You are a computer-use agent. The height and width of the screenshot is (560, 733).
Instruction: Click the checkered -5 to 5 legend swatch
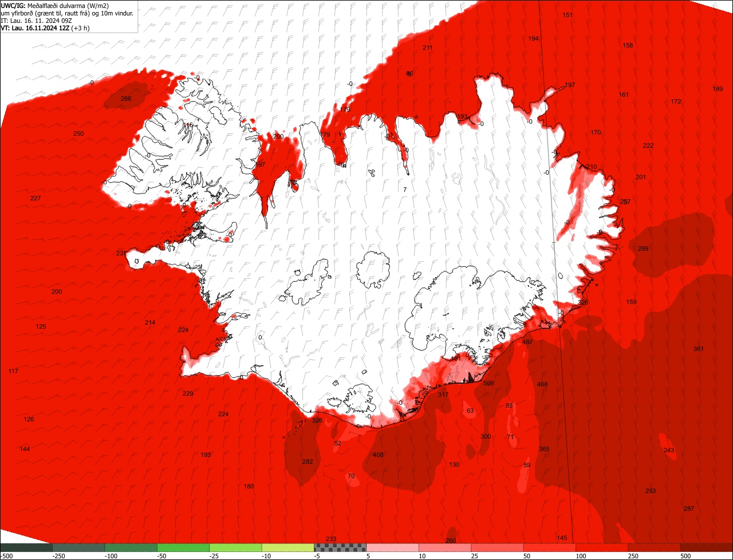click(x=340, y=547)
